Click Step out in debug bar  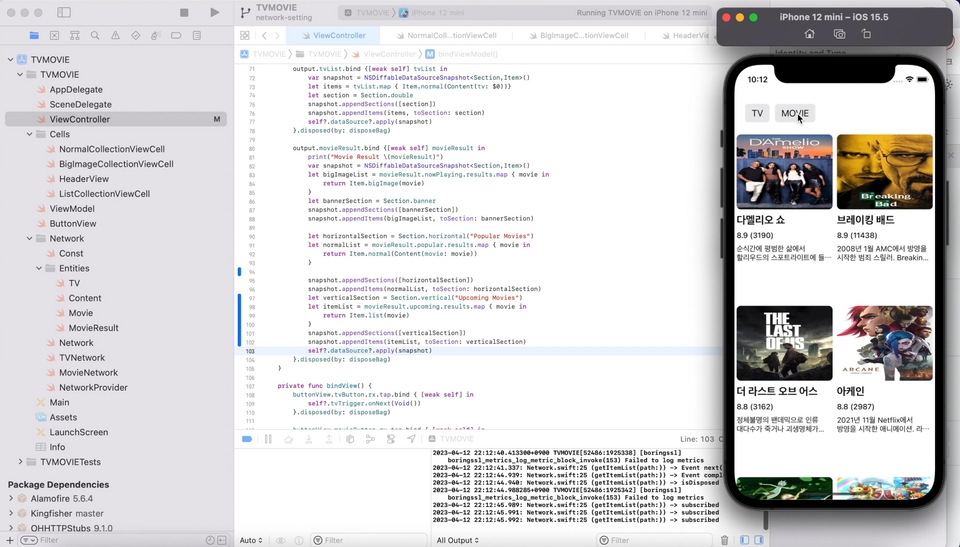(329, 439)
